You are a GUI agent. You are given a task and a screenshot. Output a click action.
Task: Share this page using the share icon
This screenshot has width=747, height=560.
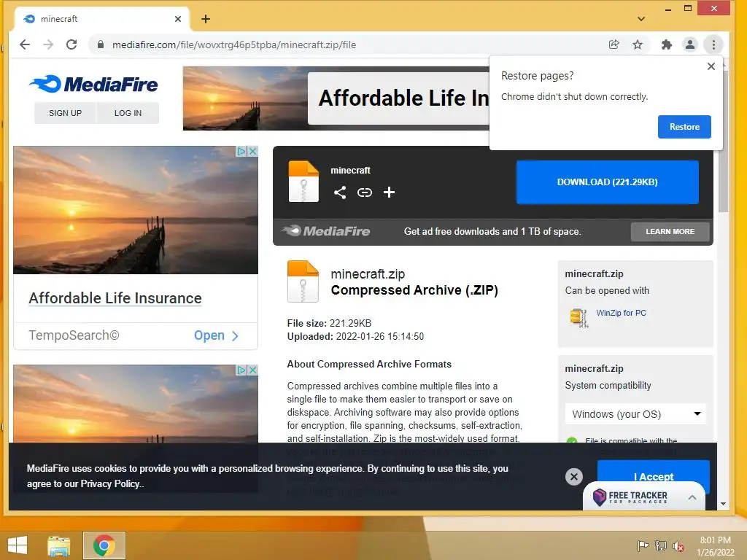pos(614,44)
